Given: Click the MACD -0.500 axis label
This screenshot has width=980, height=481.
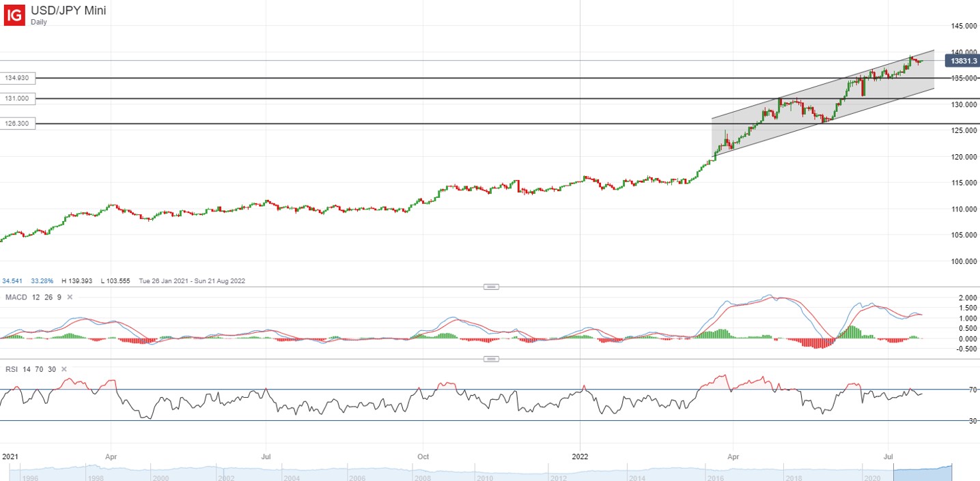Looking at the screenshot, I should 967,349.
